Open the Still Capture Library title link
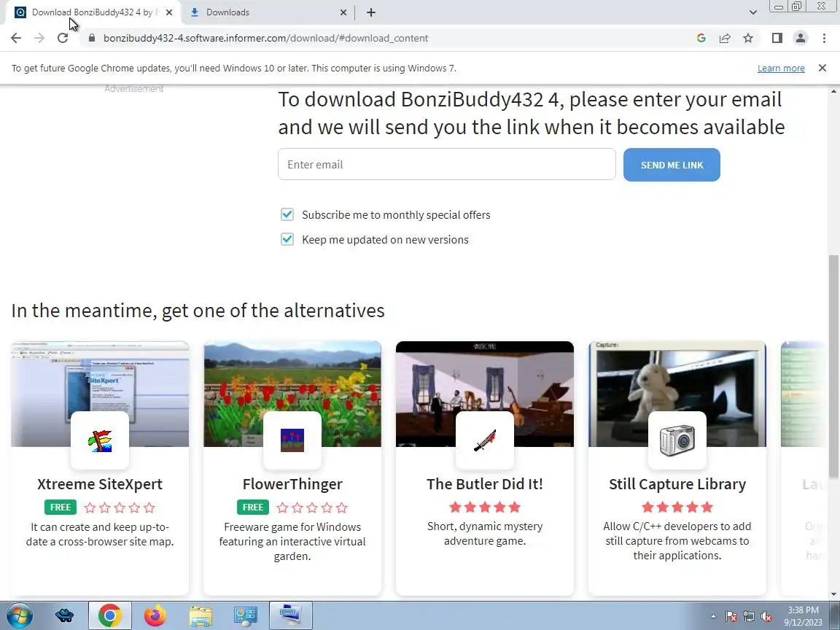The height and width of the screenshot is (630, 840). 677,483
